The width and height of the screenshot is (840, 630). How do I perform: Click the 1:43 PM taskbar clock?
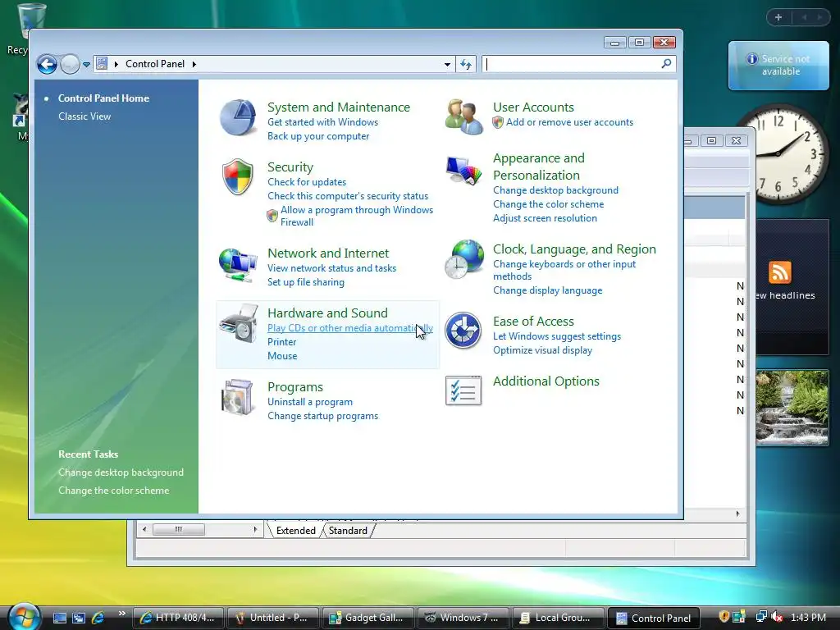pos(808,618)
